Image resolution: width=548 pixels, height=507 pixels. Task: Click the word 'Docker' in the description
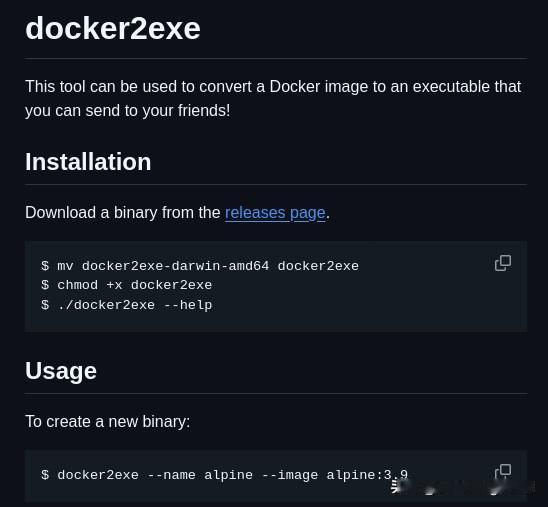[x=295, y=87]
